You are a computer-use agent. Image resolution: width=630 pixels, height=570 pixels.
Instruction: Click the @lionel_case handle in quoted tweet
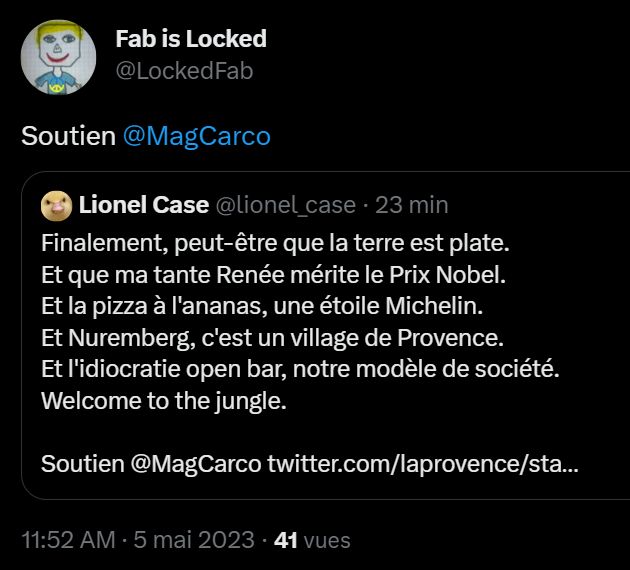[286, 205]
